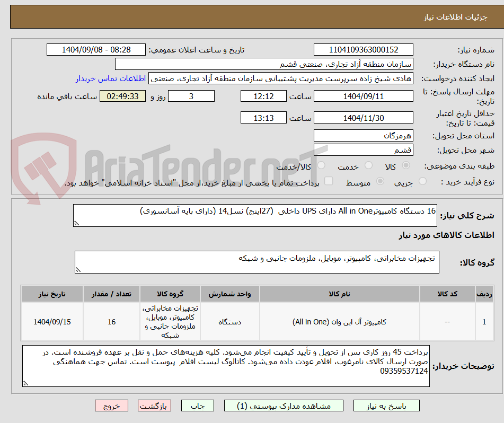
Task: Select the خدمت radio button
Action: [x=368, y=165]
